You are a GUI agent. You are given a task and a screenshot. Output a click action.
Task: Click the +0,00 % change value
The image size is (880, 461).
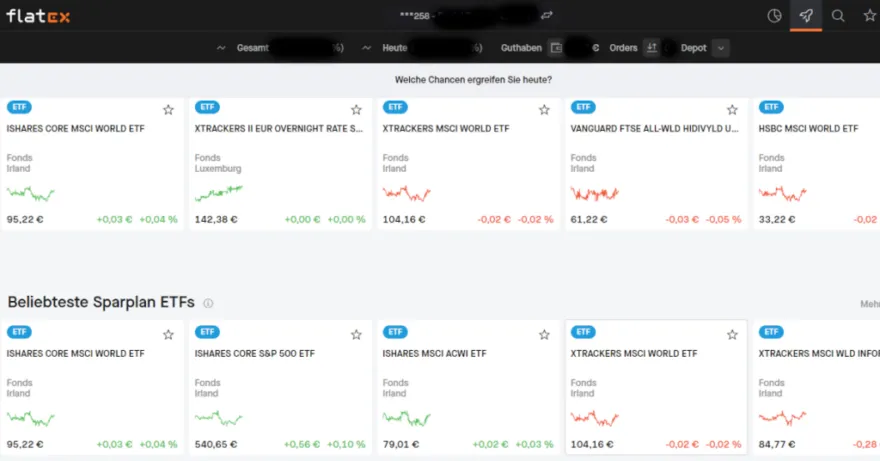click(x=346, y=220)
